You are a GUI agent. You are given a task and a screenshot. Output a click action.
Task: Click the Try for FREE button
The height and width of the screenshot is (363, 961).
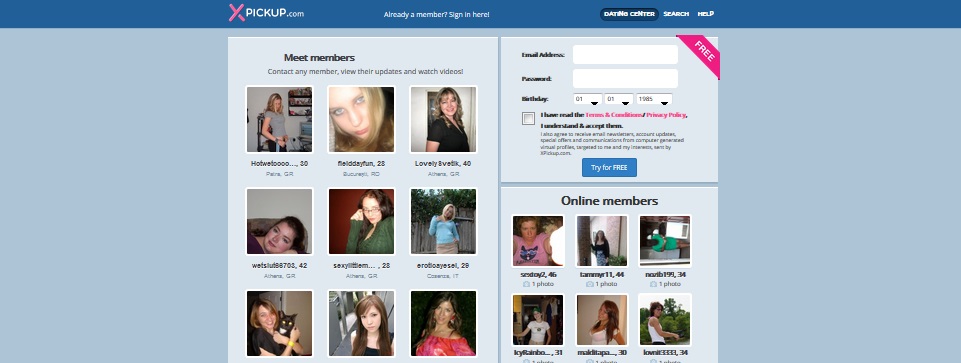(609, 167)
